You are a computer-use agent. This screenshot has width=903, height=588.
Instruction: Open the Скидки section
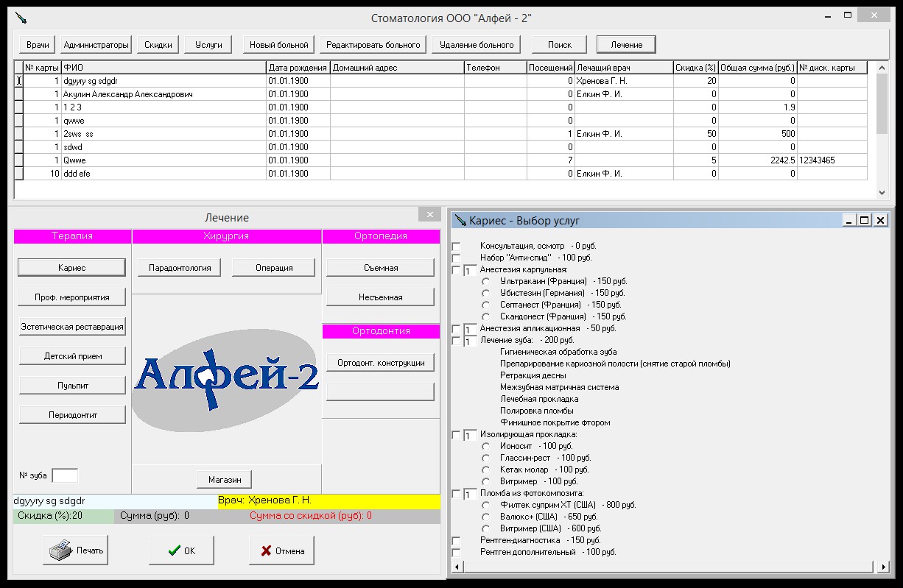pyautogui.click(x=158, y=45)
